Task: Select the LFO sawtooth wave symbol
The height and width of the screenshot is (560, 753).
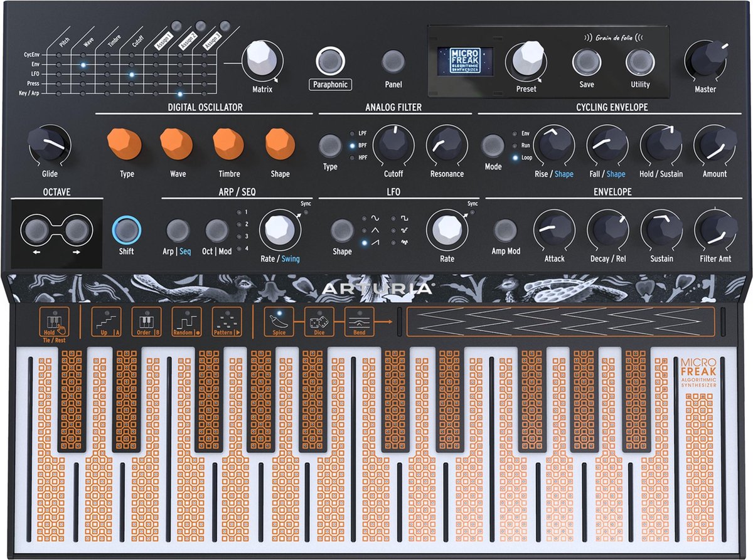Action: pyautogui.click(x=375, y=242)
